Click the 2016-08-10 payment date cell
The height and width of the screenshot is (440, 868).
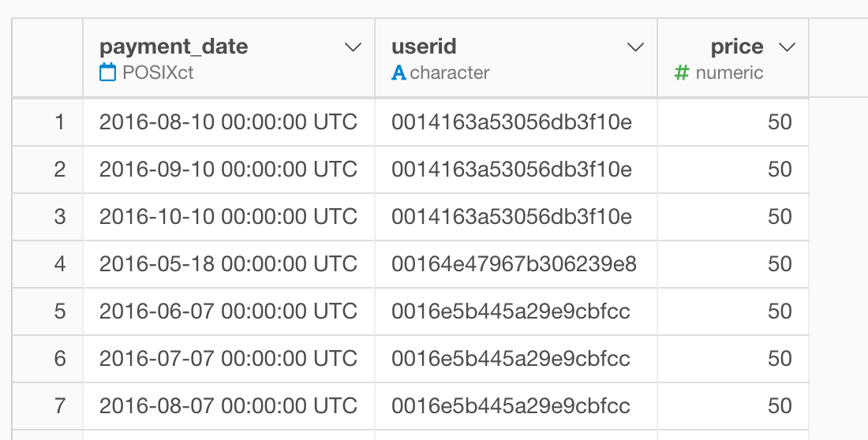coord(229,122)
